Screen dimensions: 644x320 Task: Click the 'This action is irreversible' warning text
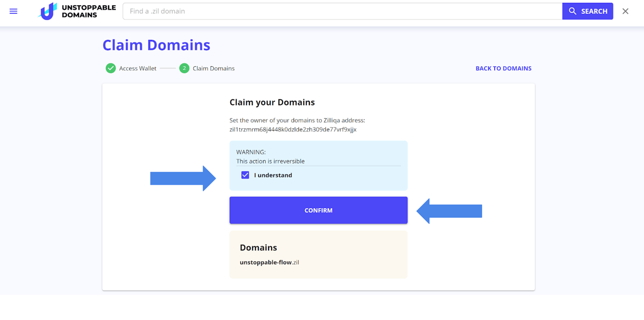(x=270, y=161)
